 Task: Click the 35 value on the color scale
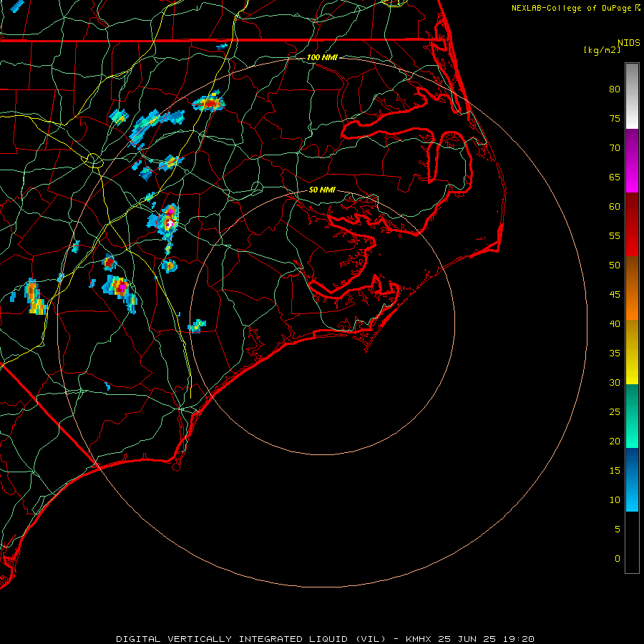615,353
